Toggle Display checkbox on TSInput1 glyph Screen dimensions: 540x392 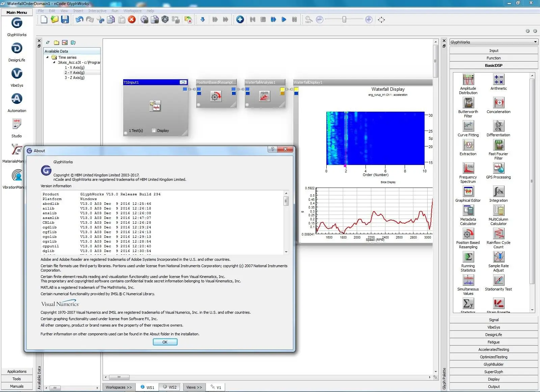click(x=154, y=131)
